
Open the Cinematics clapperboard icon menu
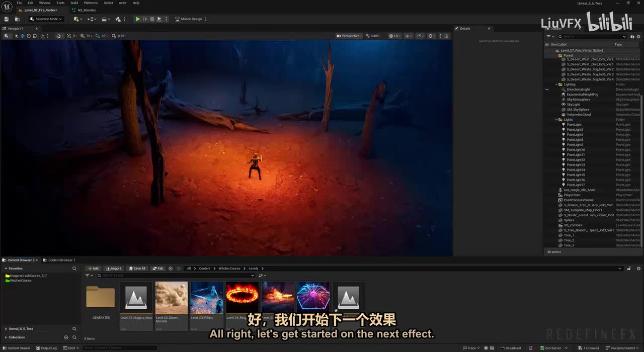click(x=106, y=19)
